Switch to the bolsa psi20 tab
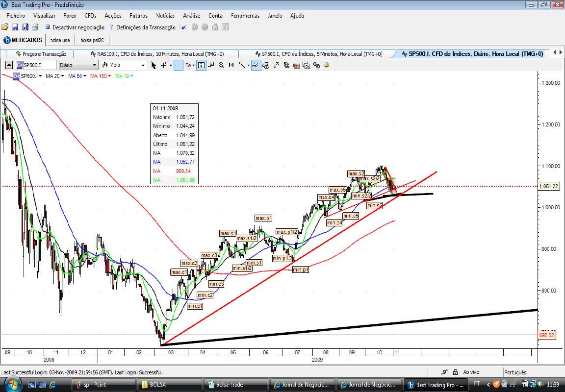 92,40
